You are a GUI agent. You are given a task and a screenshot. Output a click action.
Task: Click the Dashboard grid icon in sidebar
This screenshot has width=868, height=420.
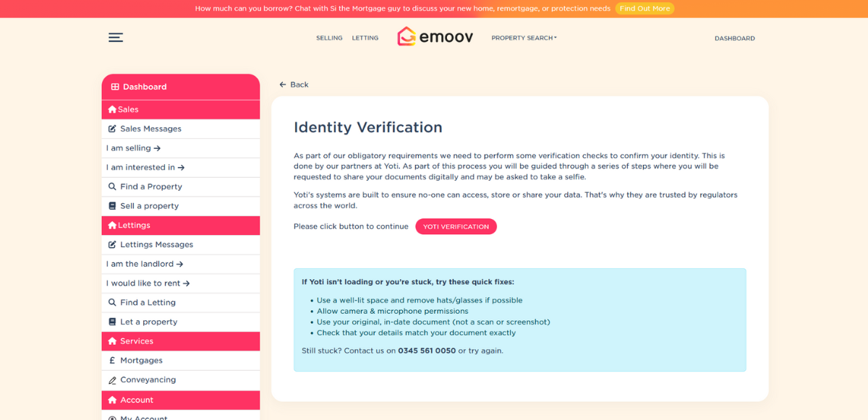[x=115, y=87]
